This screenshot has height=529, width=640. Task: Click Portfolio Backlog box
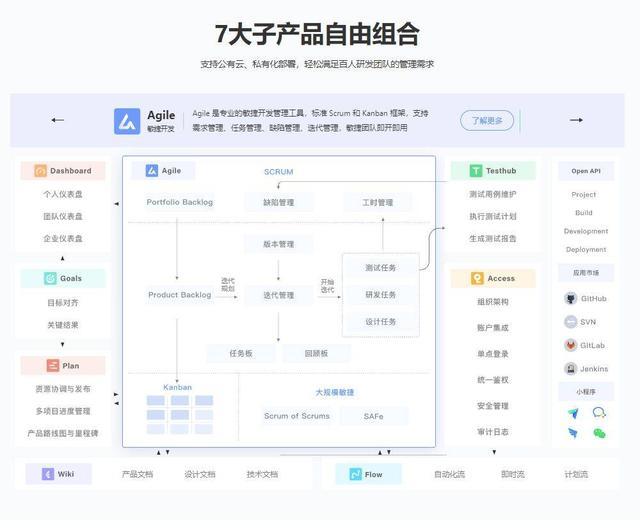pyautogui.click(x=180, y=202)
